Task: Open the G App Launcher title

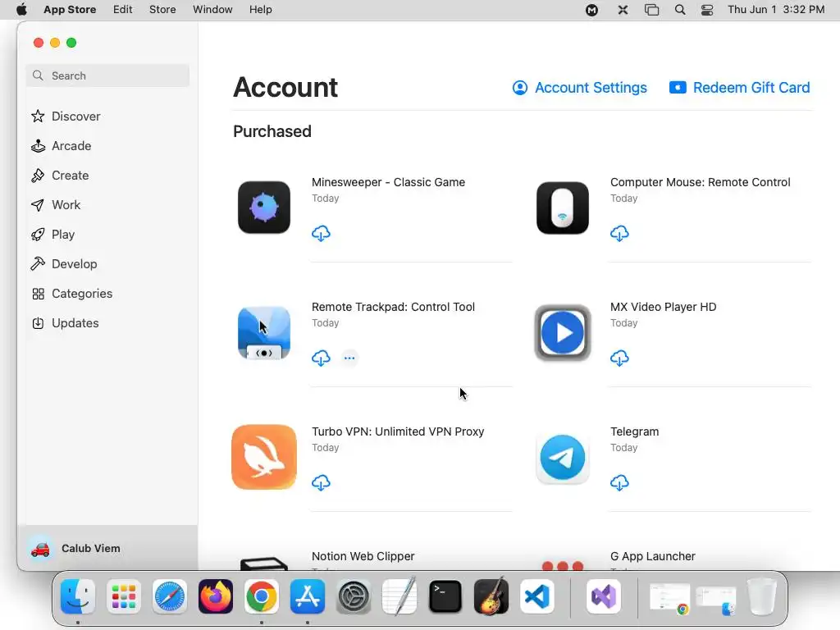Action: click(652, 556)
